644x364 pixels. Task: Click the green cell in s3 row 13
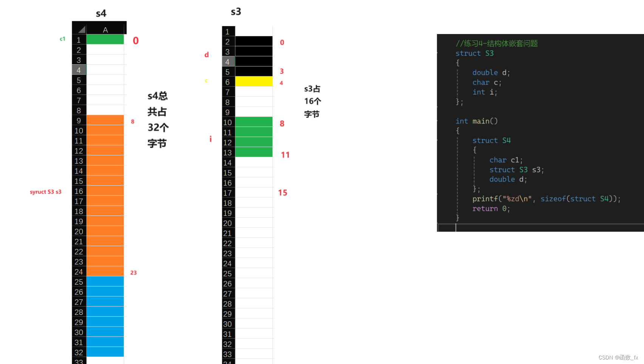[254, 152]
